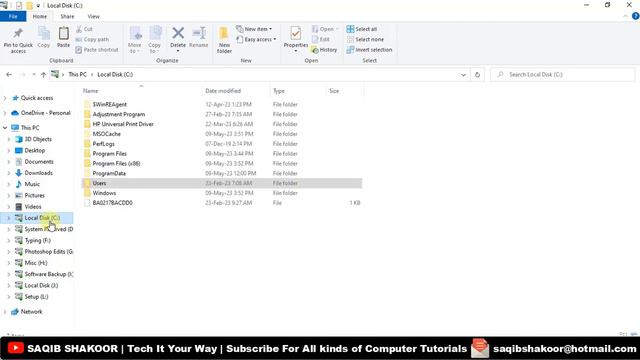640x360 pixels.
Task: Go back with the back arrow
Action: [9, 75]
